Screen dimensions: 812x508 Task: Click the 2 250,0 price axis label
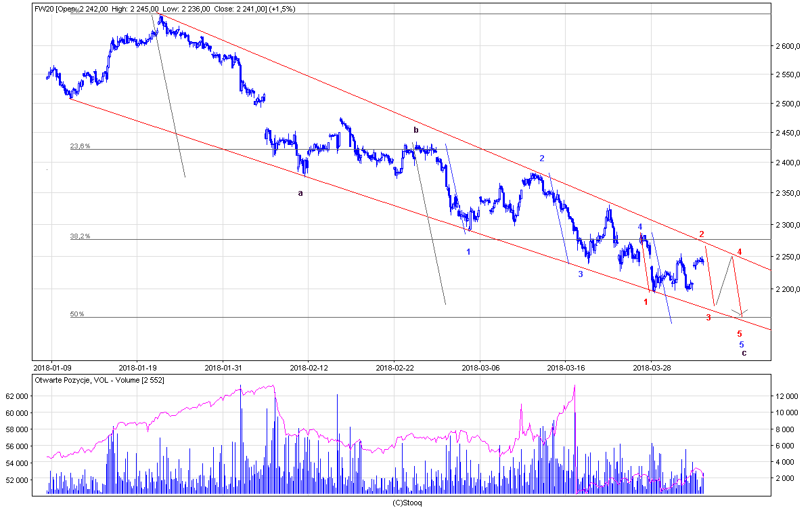[790, 257]
